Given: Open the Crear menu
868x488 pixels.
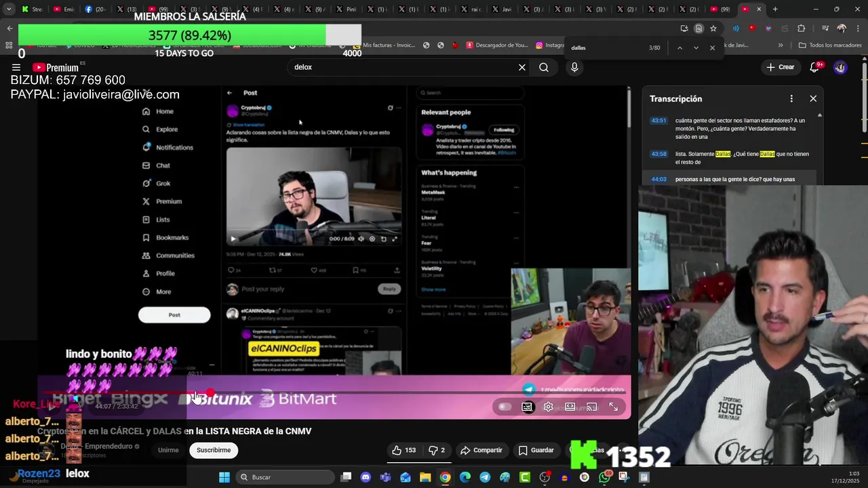Looking at the screenshot, I should [x=780, y=67].
